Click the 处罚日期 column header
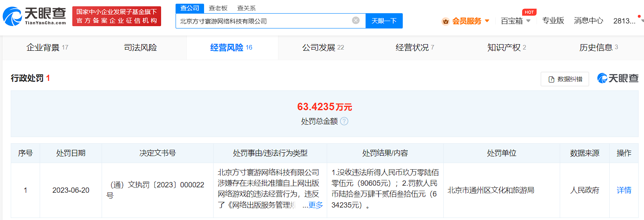Viewport: 644px width, 220px height. (x=71, y=153)
